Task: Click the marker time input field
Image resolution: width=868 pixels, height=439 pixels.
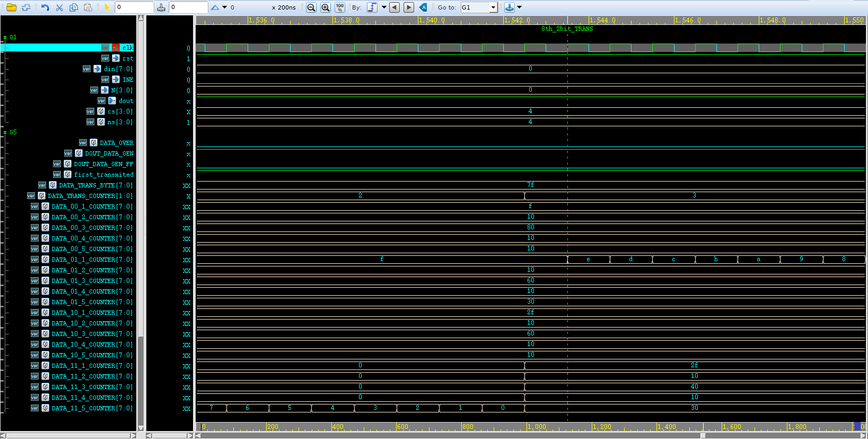Action: point(188,7)
